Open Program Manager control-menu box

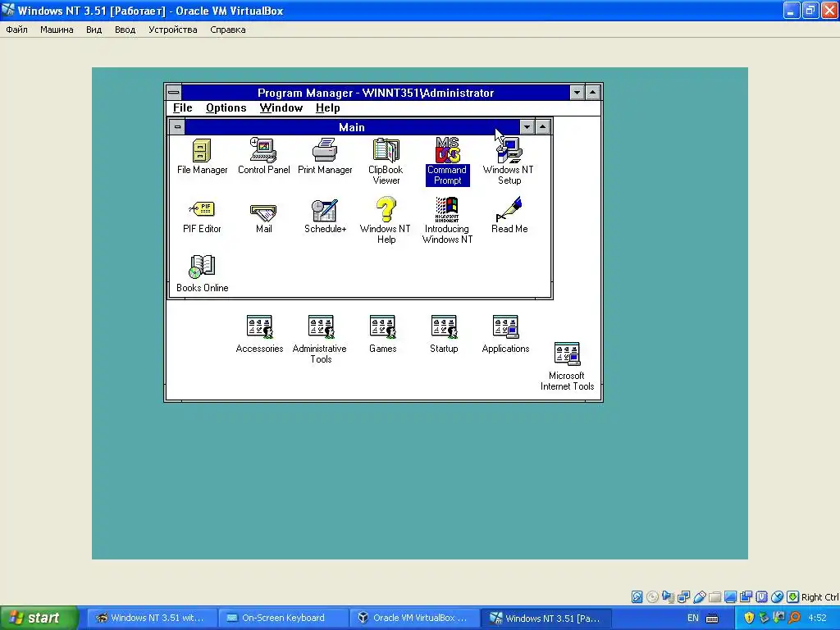pyautogui.click(x=174, y=92)
